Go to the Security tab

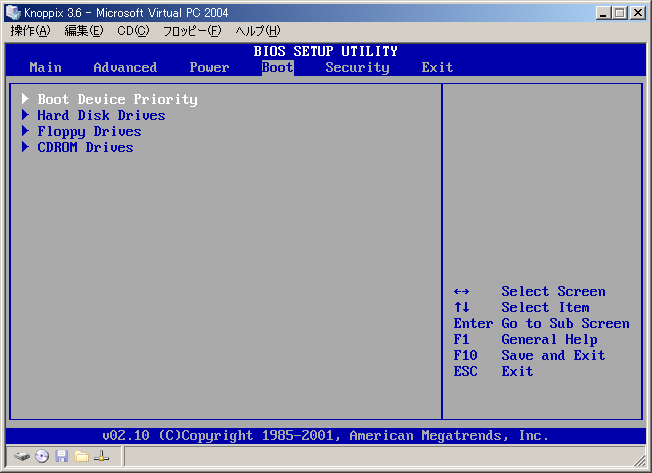[357, 67]
